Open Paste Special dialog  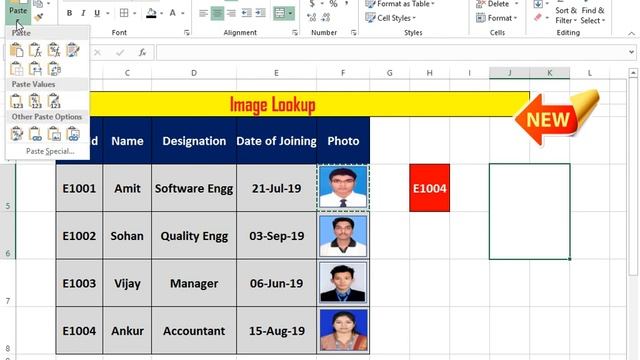[x=50, y=151]
